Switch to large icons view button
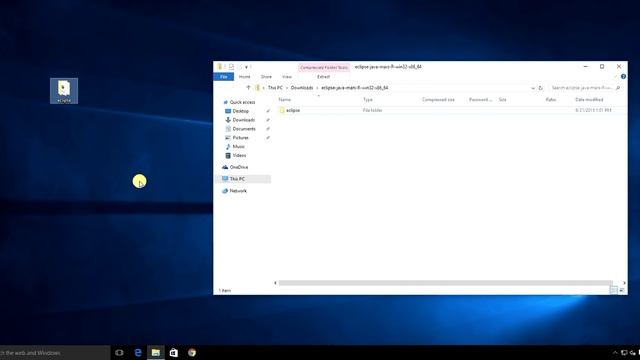This screenshot has height=360, width=640. coord(622,290)
